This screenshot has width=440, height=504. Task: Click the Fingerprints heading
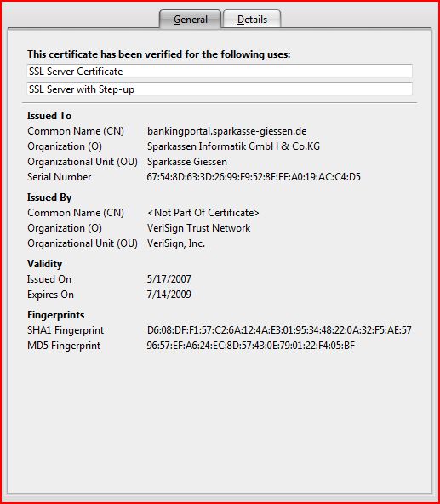coord(56,315)
